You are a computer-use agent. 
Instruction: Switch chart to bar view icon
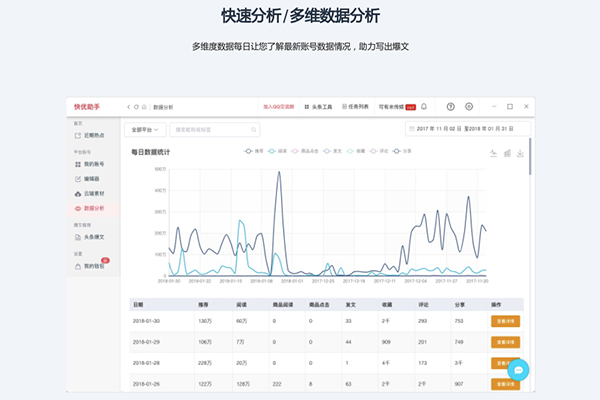[x=507, y=154]
